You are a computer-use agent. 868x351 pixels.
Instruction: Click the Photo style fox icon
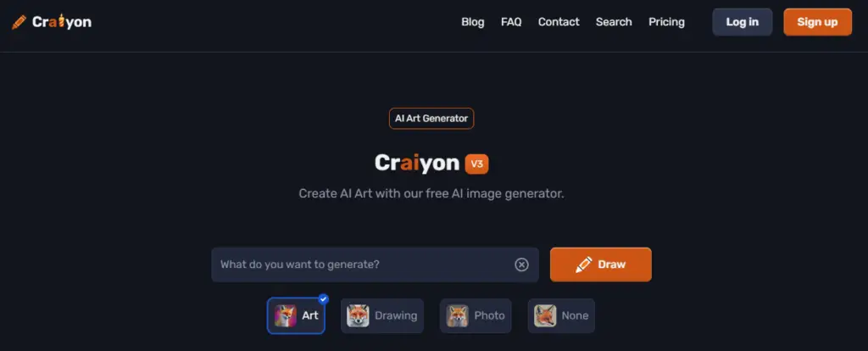(457, 315)
